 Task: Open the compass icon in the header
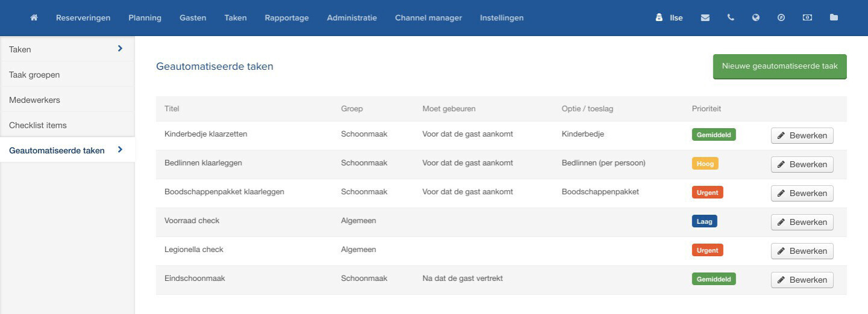pyautogui.click(x=781, y=18)
